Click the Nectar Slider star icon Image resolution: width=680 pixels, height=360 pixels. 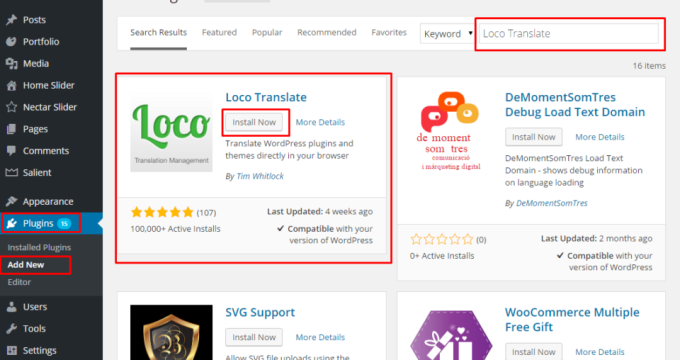[x=12, y=107]
